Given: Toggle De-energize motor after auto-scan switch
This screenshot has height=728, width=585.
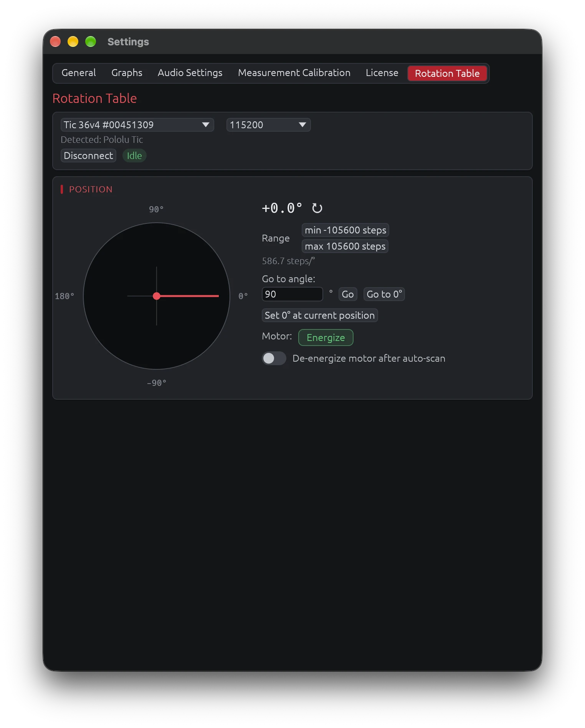Looking at the screenshot, I should [274, 358].
